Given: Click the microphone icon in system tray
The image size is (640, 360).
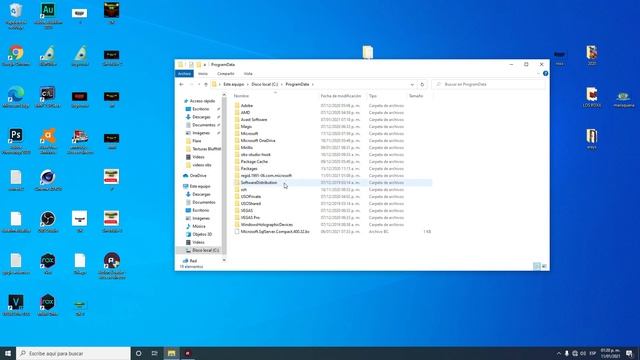Looking at the screenshot, I should click(x=567, y=353).
